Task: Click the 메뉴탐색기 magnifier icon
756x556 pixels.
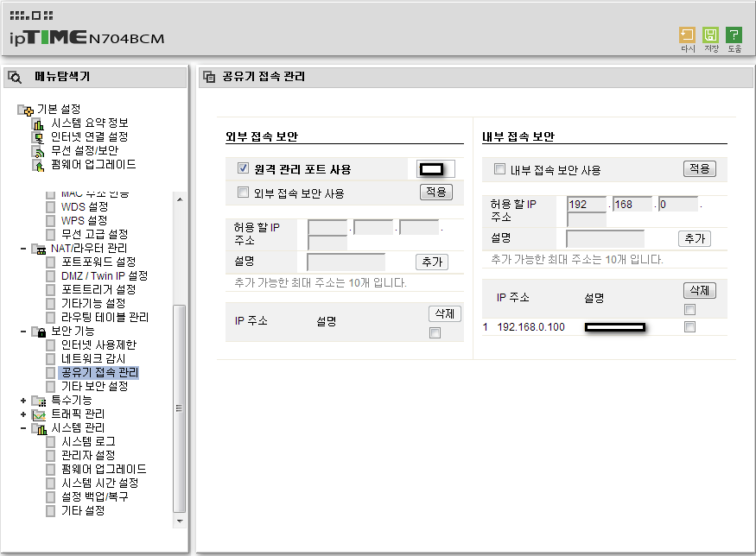Action: pyautogui.click(x=15, y=77)
